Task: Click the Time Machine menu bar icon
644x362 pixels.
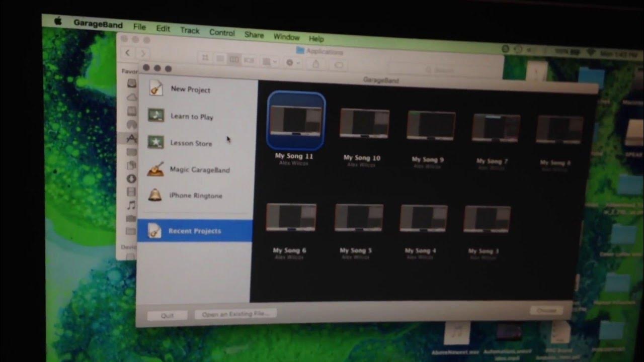Action: (x=518, y=49)
